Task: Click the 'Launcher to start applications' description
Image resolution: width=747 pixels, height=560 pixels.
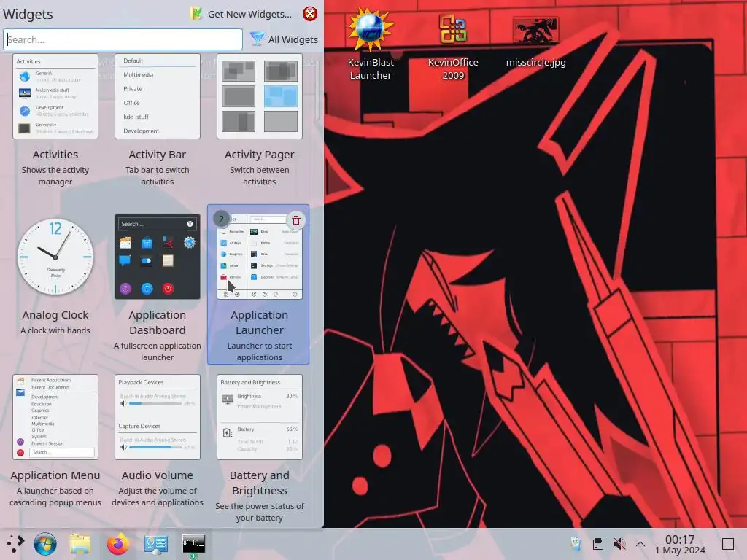Action: (x=260, y=351)
